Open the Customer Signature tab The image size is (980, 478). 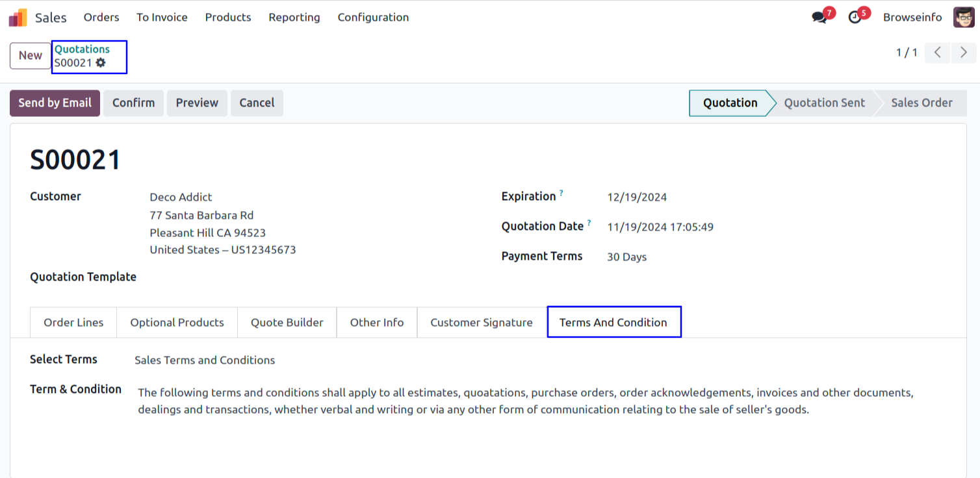click(481, 323)
